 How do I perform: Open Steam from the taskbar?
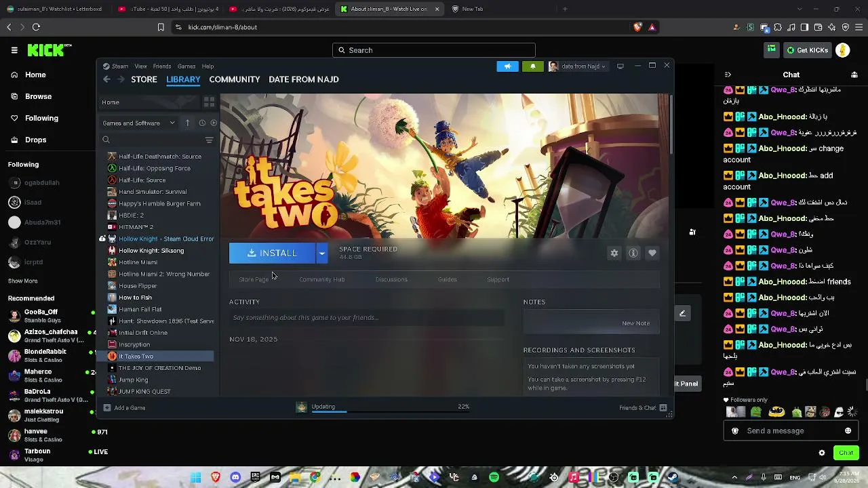[x=673, y=477]
